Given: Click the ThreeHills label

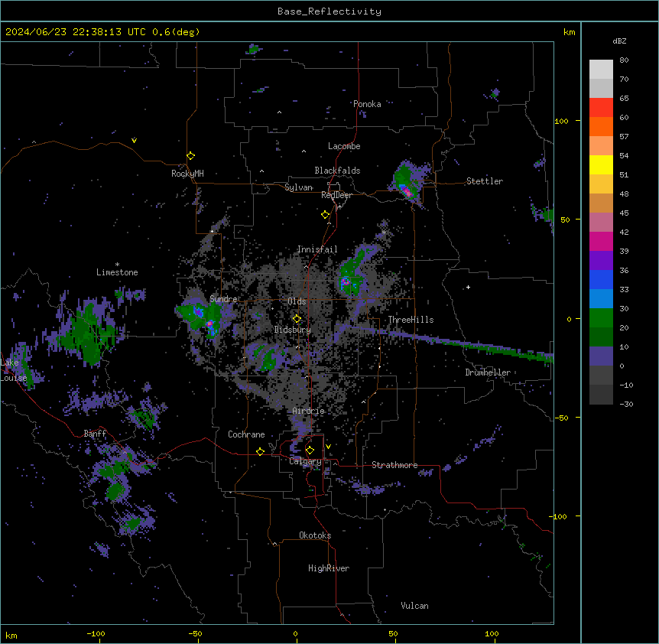Looking at the screenshot, I should (x=411, y=320).
